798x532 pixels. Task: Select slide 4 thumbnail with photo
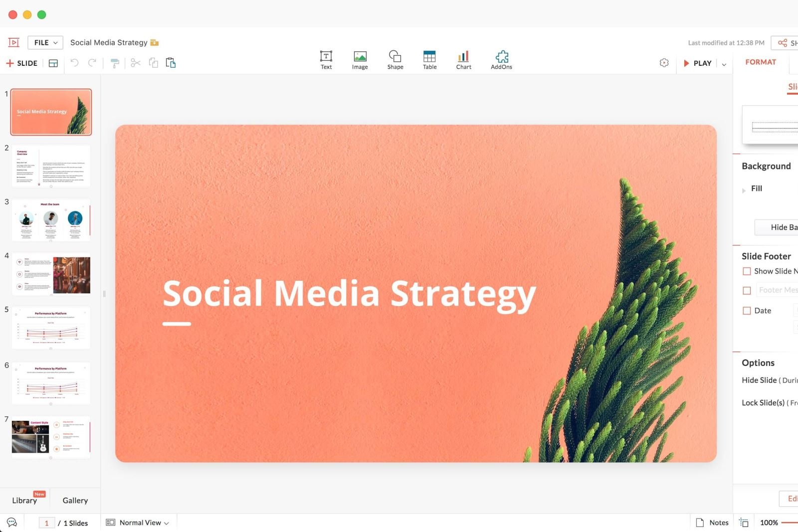tap(51, 275)
